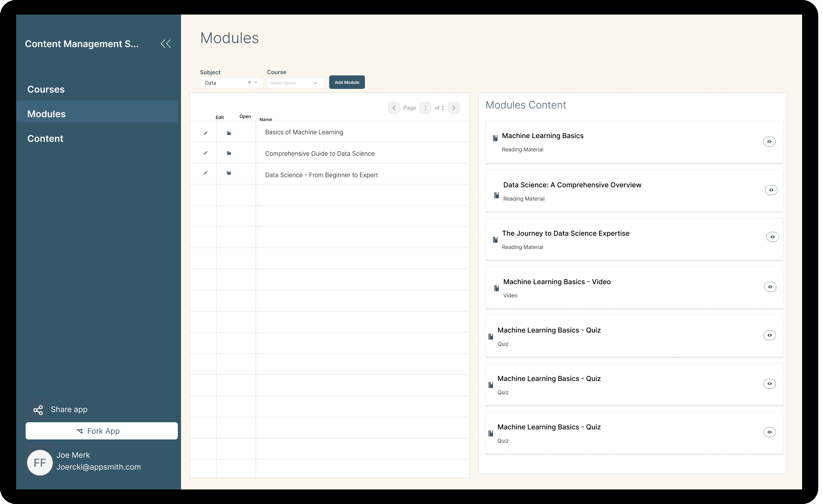Go to next page with right arrow
The image size is (823, 504).
pyautogui.click(x=454, y=108)
